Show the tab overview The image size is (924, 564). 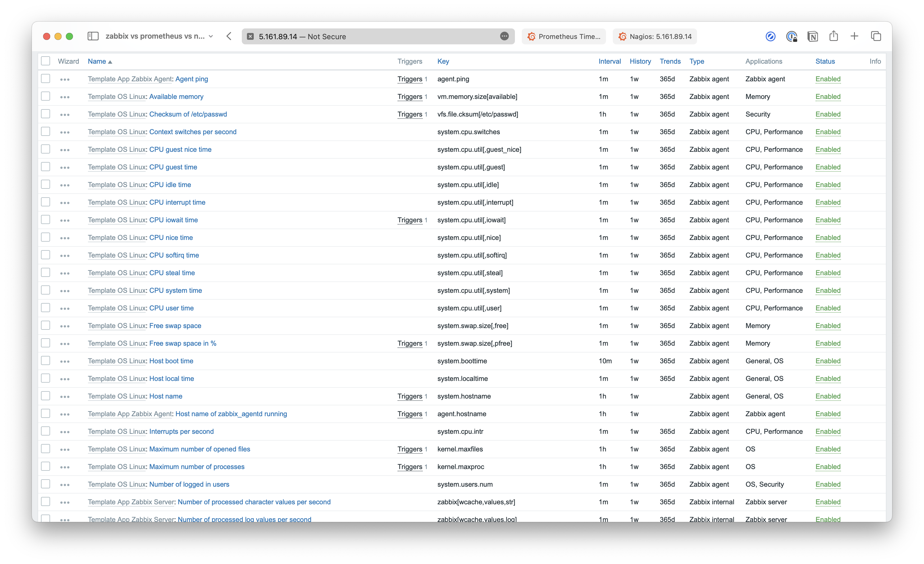coord(876,36)
